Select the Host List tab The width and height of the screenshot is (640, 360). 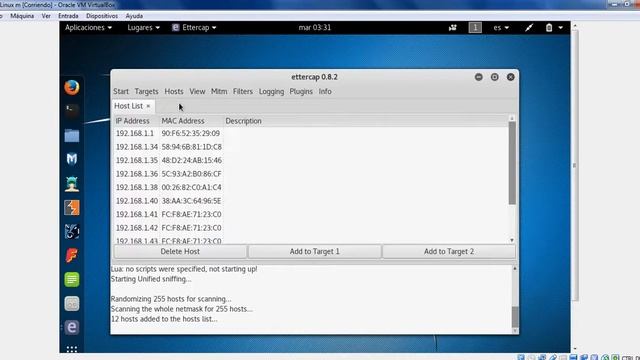129,106
